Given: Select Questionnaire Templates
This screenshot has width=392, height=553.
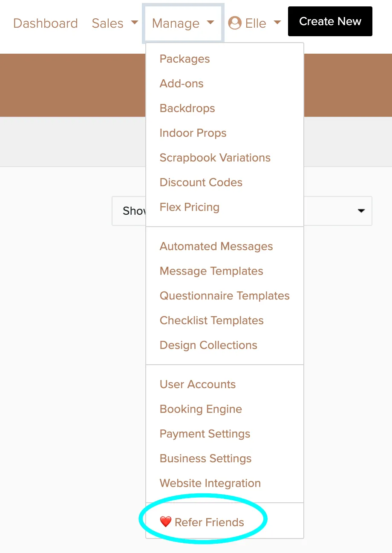Looking at the screenshot, I should 225,296.
